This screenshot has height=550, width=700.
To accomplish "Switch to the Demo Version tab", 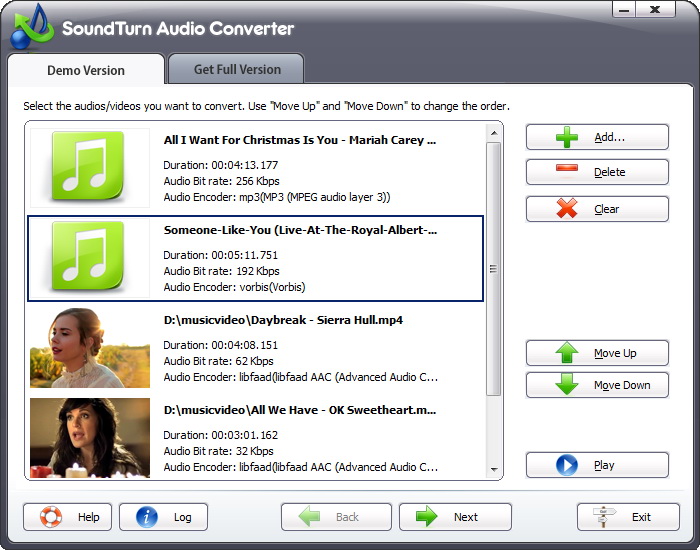I will coord(86,70).
